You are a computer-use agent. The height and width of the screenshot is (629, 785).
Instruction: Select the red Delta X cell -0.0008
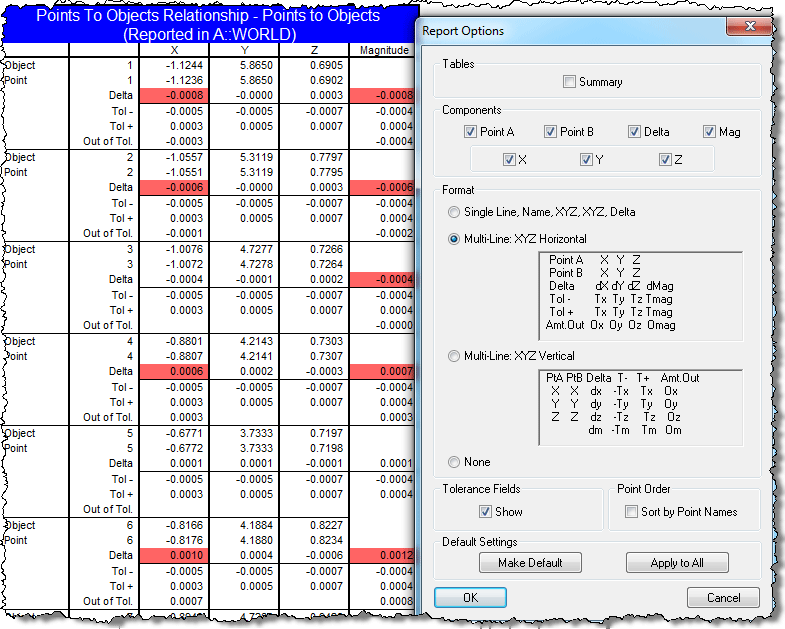pos(174,96)
